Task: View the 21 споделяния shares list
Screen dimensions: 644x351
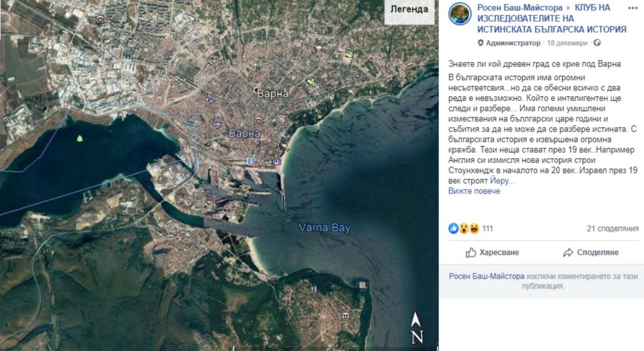Action: (x=612, y=229)
